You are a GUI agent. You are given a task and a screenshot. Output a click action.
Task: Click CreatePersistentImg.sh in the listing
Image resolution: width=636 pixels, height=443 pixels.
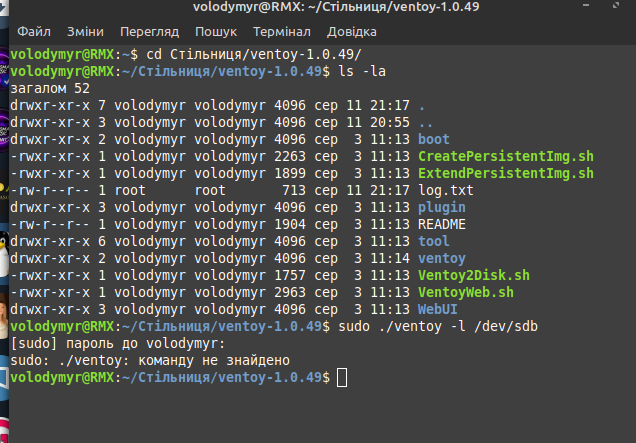[506, 156]
